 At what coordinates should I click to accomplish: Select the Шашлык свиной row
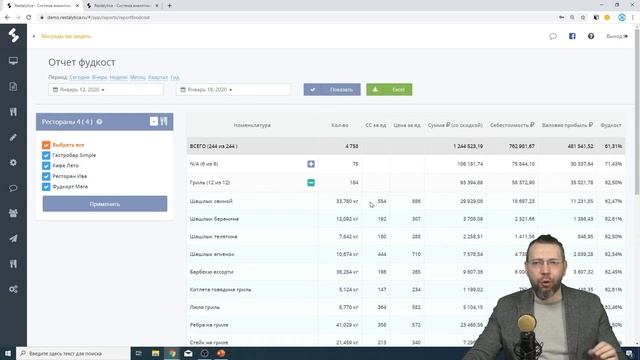click(406, 201)
